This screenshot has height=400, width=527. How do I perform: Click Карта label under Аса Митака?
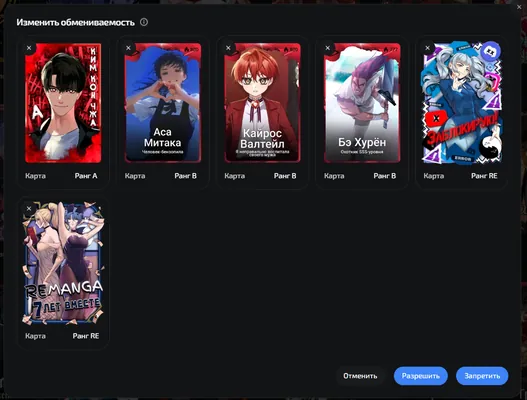coord(135,176)
